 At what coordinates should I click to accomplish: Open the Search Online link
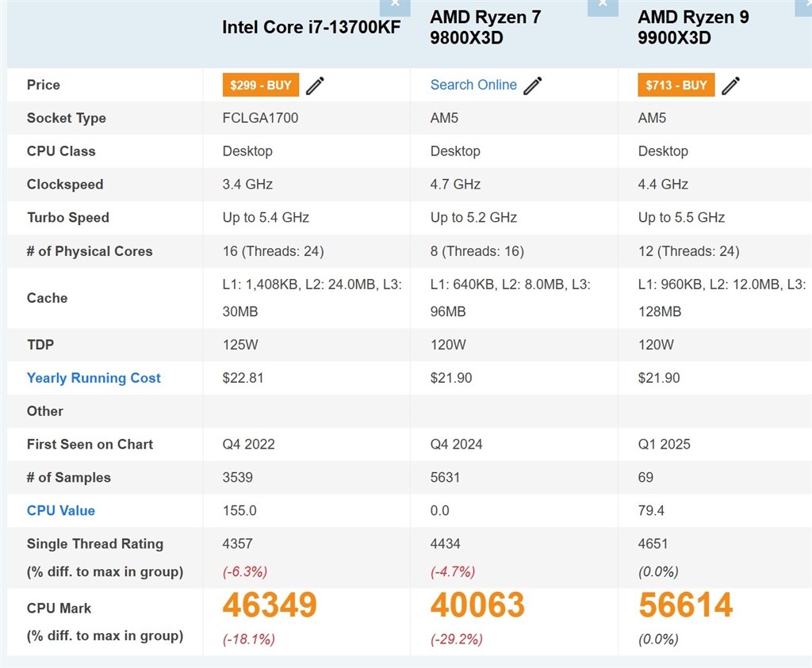(x=473, y=85)
